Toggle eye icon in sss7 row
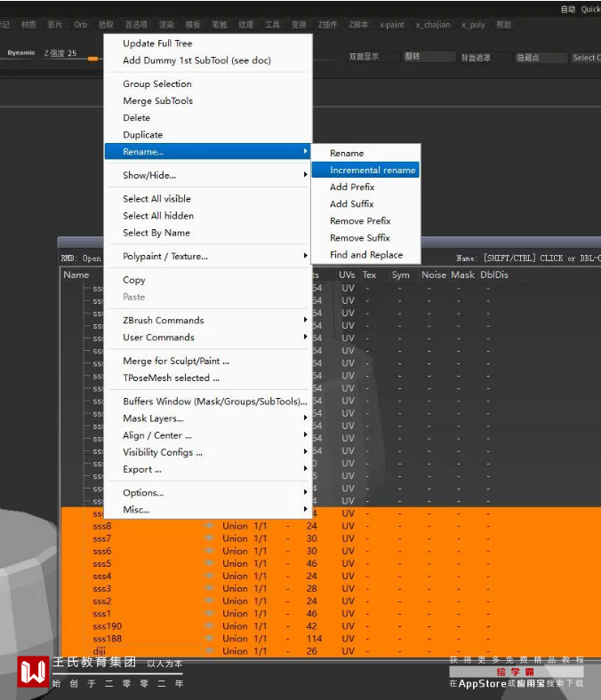The image size is (601, 700). [x=208, y=538]
